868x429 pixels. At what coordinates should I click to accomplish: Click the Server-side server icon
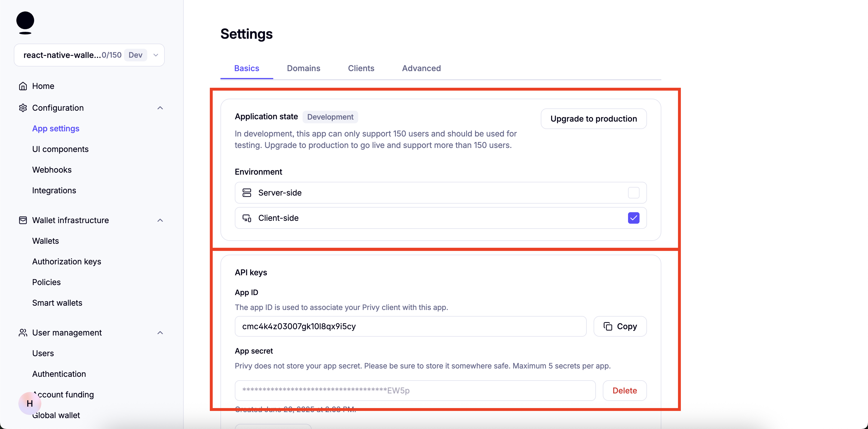click(x=247, y=193)
